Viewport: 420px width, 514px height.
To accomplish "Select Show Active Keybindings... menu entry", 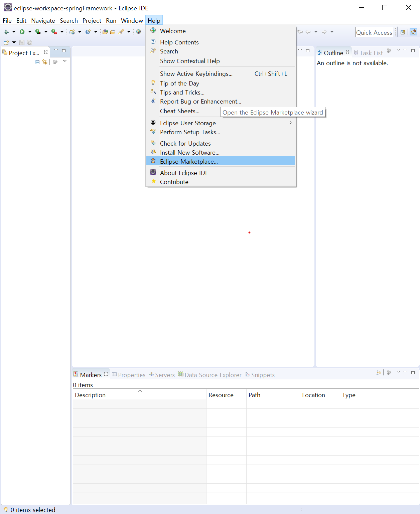I will [x=221, y=73].
